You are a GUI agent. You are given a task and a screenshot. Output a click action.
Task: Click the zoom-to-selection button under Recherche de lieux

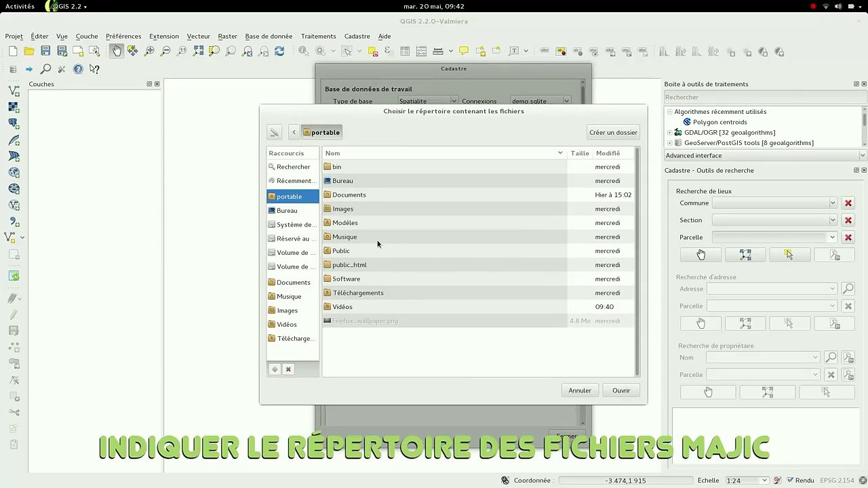(745, 255)
